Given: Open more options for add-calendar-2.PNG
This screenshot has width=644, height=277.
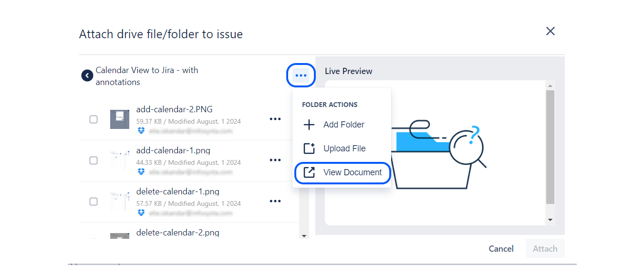Looking at the screenshot, I should pos(275,119).
